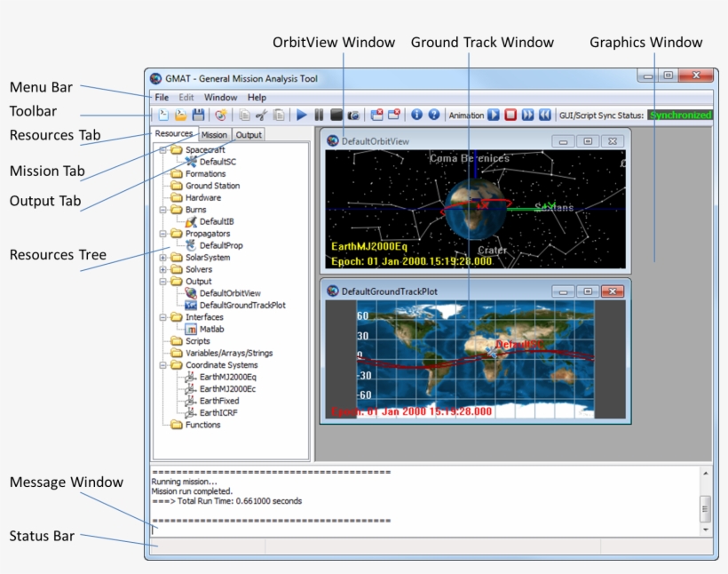
Task: Maximize the DefaultOrbitView window
Action: pos(588,141)
